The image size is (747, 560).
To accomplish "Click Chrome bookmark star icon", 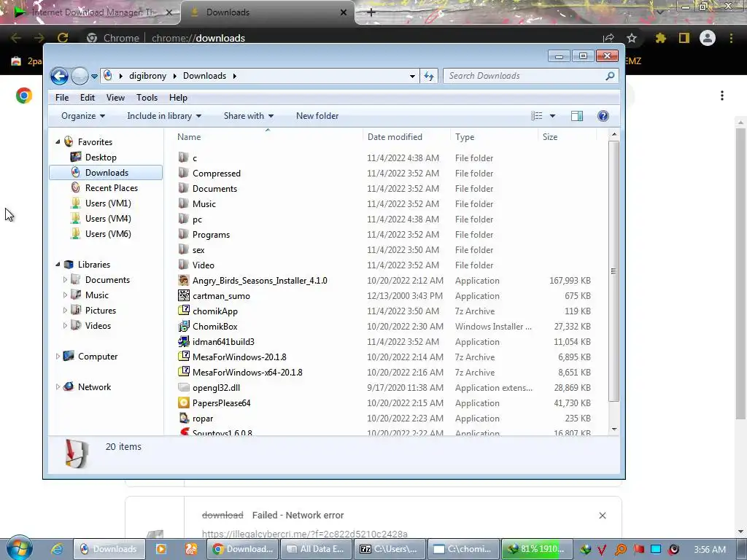I will (632, 38).
